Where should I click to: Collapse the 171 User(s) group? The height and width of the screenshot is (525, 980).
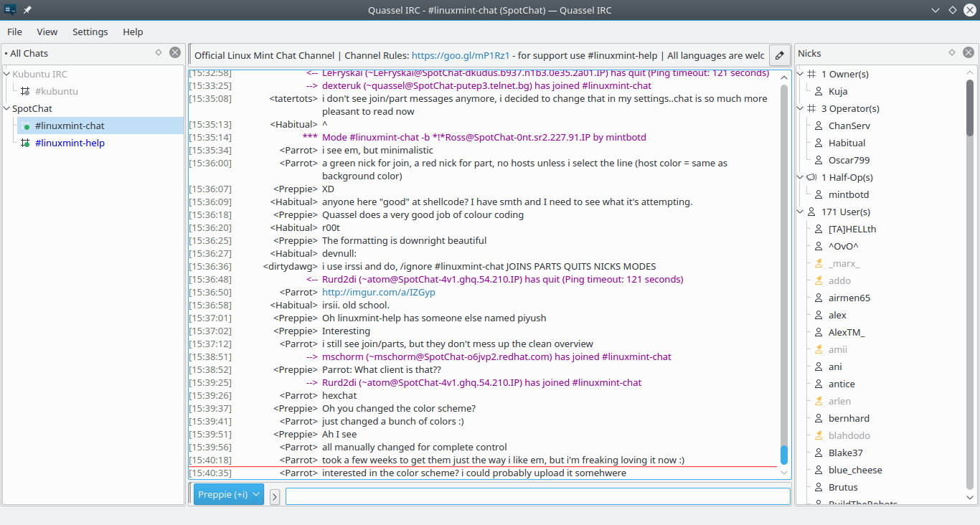point(801,212)
